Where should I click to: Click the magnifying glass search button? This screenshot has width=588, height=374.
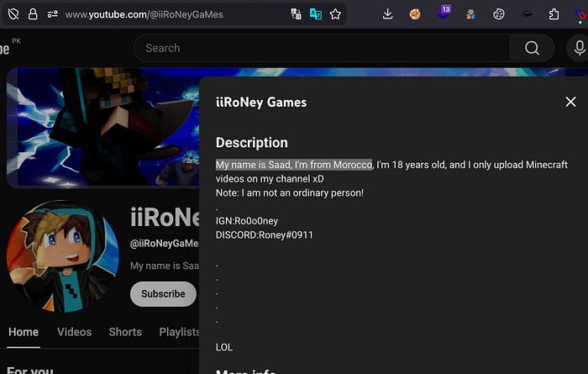(532, 48)
